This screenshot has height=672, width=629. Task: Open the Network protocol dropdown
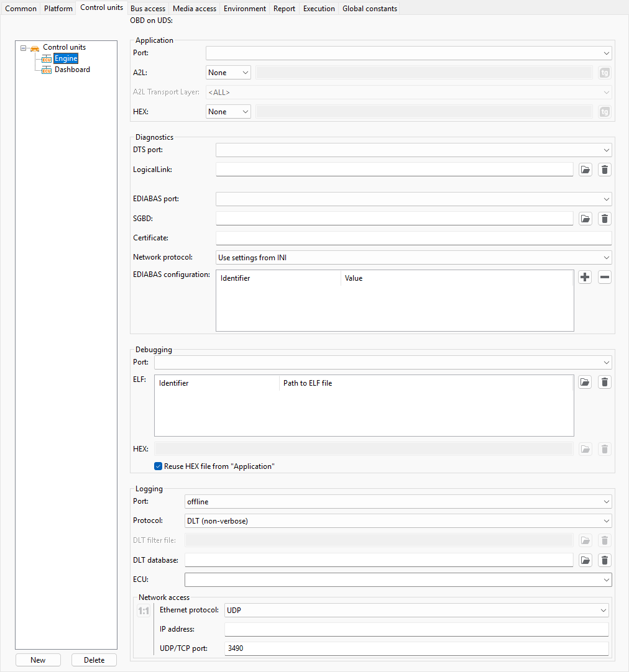point(414,258)
